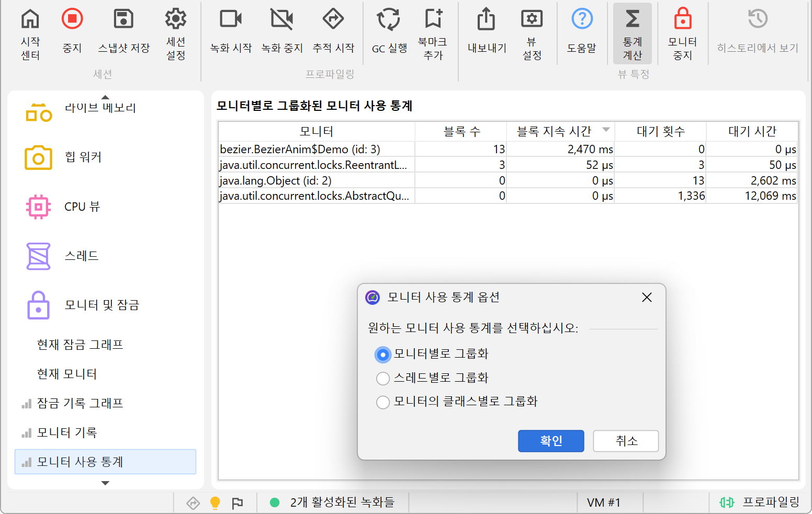The height and width of the screenshot is (514, 812).
Task: Select the bezier.BezierAnim$Demo table row
Action: 317,149
